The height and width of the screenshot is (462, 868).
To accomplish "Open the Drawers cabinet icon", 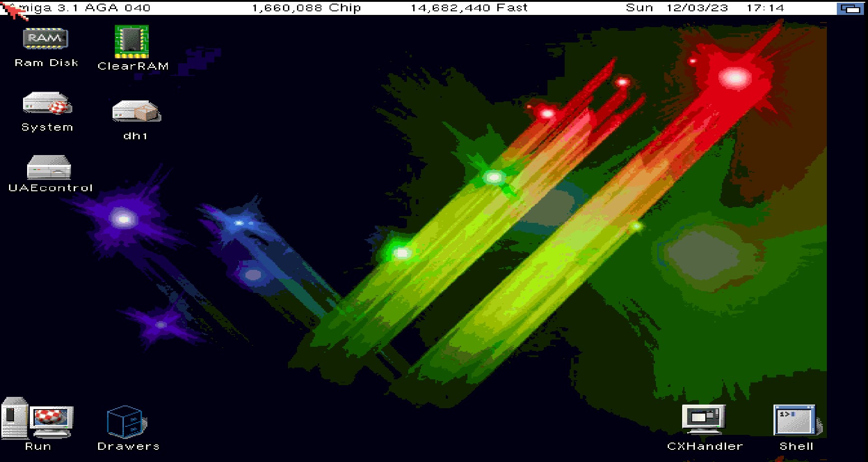I will point(127,422).
